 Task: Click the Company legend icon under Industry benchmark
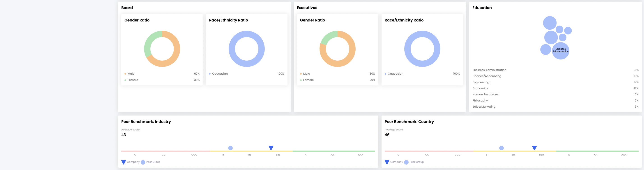point(124,162)
